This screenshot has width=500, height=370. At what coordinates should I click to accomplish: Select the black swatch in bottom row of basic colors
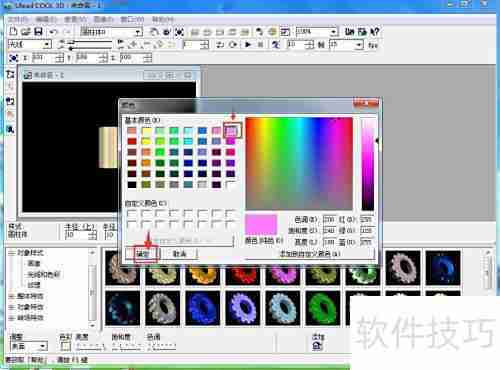pos(132,184)
